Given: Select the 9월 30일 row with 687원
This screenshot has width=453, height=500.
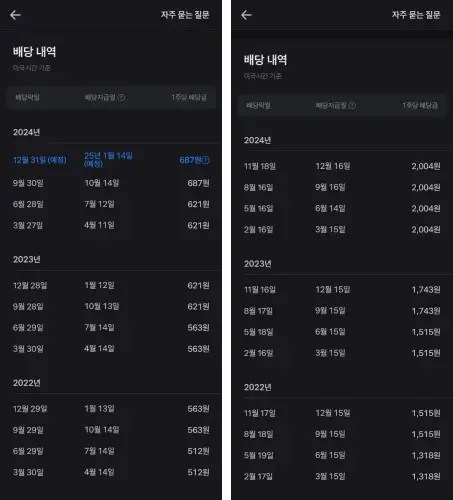Looking at the screenshot, I should (x=111, y=183).
